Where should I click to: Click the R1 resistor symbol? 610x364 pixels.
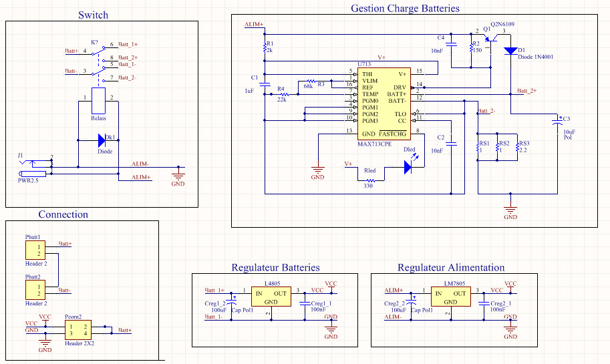(265, 47)
